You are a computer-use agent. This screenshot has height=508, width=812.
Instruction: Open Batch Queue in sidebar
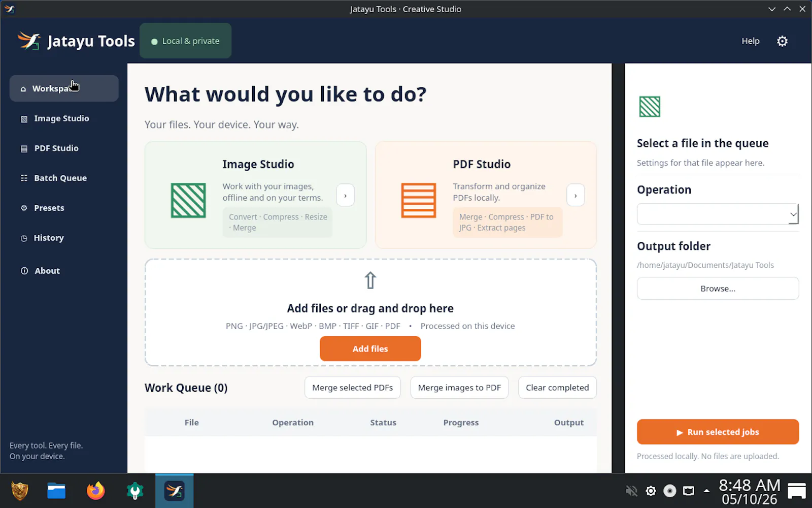pos(64,178)
